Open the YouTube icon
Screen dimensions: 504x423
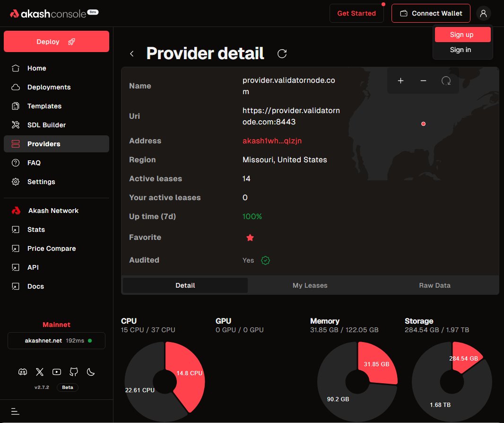[x=57, y=372]
